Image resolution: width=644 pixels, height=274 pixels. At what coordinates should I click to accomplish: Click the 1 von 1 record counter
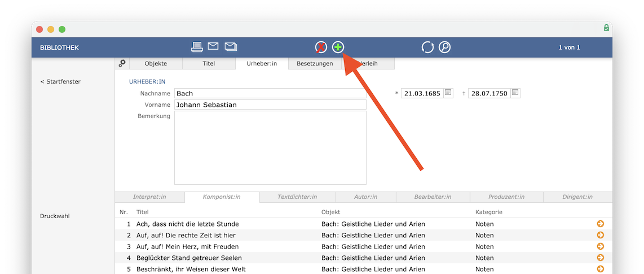click(569, 47)
